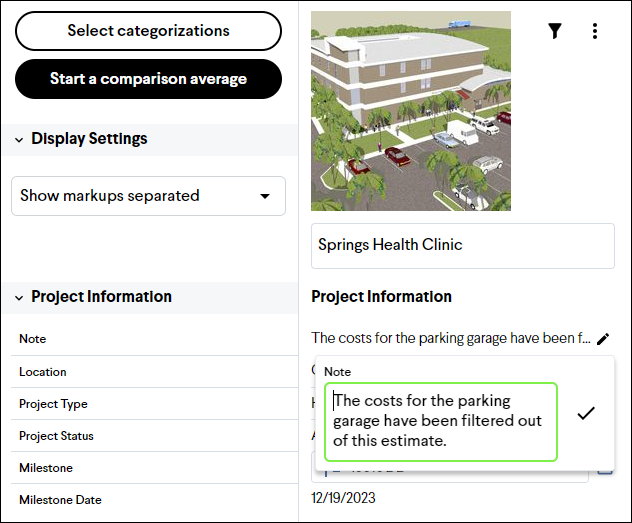Click Start a comparison average button
Screen dimensions: 632x523
coord(148,79)
